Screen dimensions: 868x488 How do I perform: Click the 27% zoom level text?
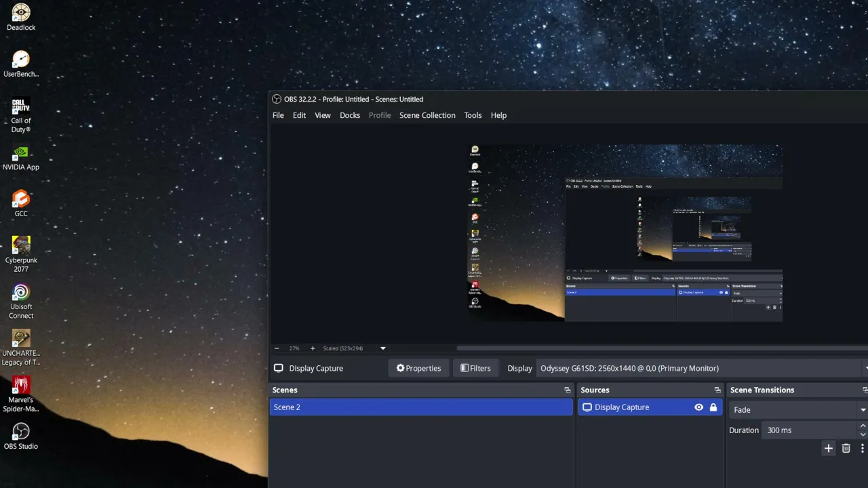294,348
